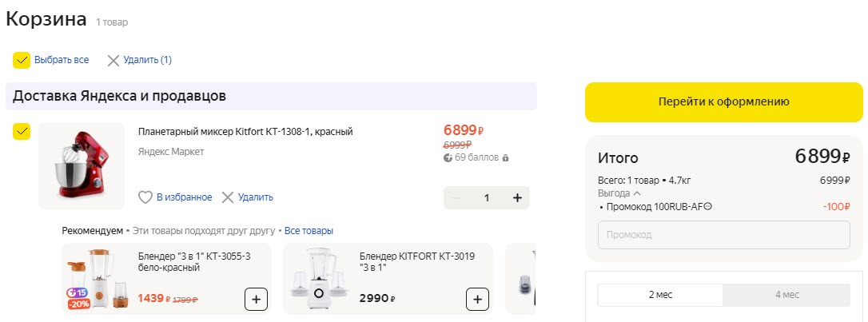Viewport: 868px width, 322px height.
Task: Switch to the 4 мес installment tab
Action: (x=786, y=295)
